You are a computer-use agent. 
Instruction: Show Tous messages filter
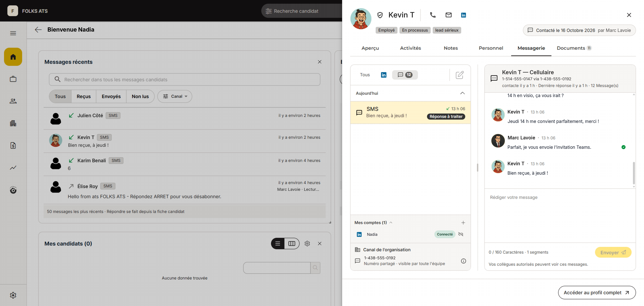60,96
